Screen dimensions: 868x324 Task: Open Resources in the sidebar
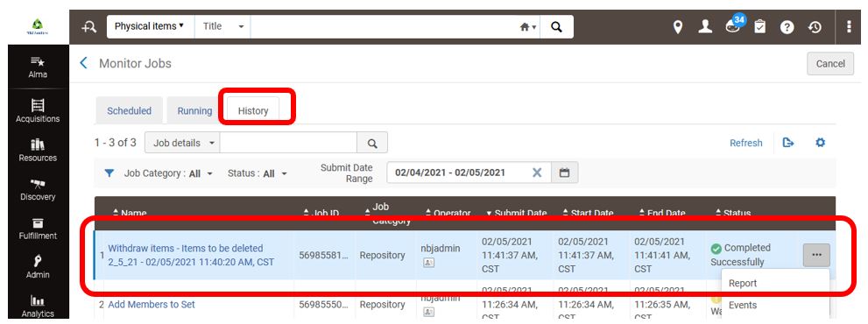38,150
